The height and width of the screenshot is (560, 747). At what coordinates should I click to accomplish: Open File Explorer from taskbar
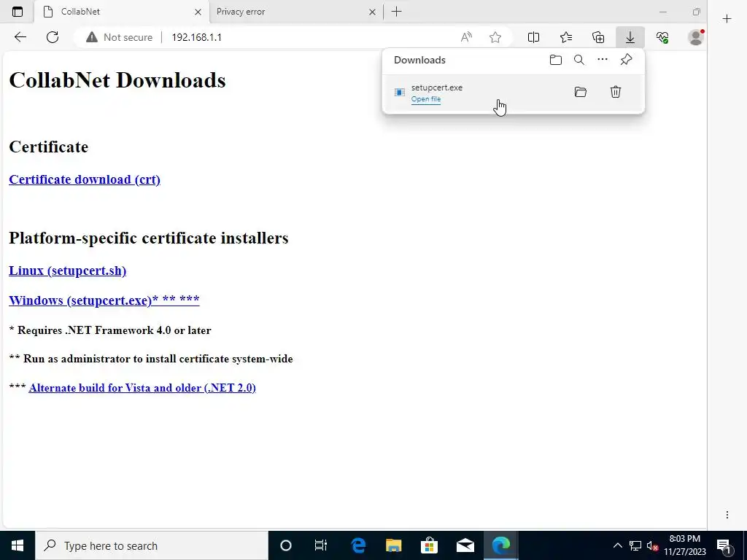point(393,545)
